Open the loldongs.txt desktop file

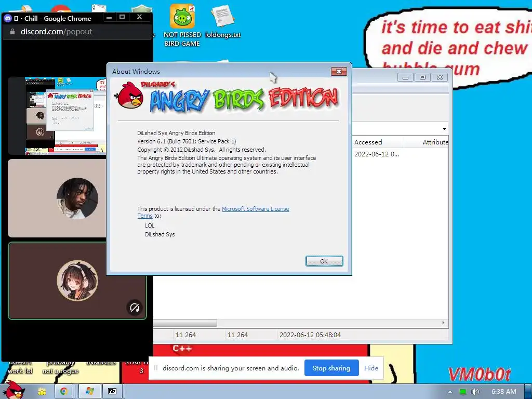pyautogui.click(x=223, y=21)
